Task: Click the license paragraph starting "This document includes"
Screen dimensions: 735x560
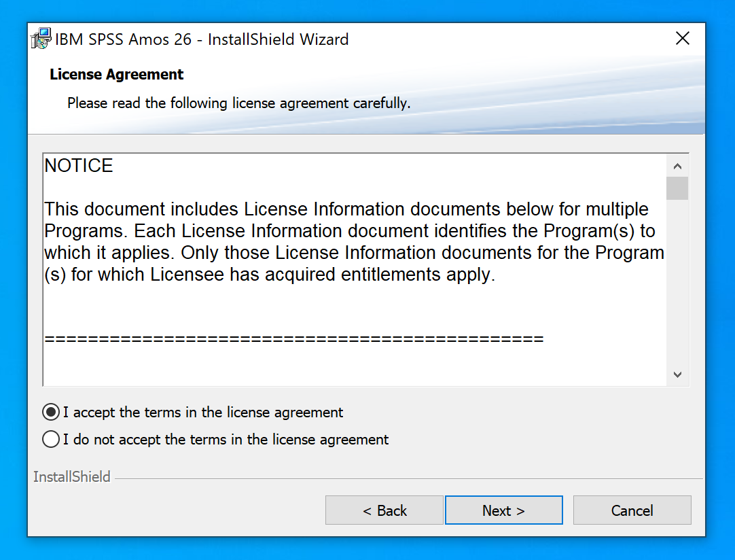Action: (x=353, y=242)
